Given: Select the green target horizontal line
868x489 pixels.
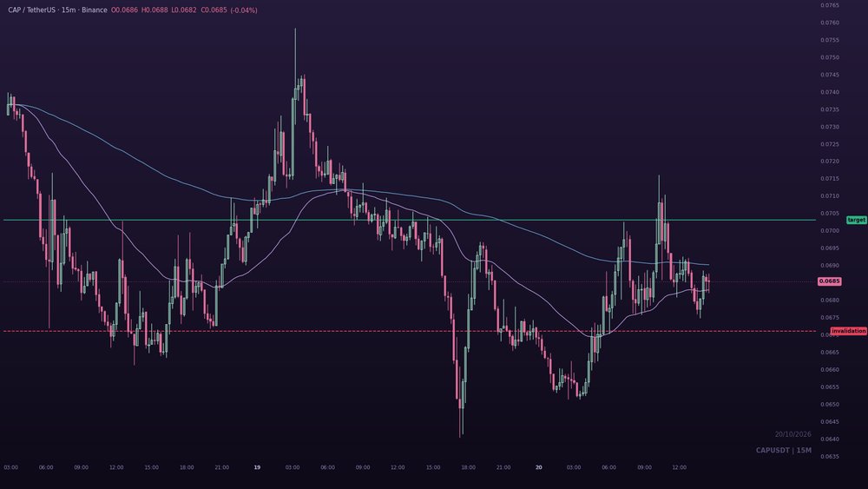Looking at the screenshot, I should click(x=410, y=220).
